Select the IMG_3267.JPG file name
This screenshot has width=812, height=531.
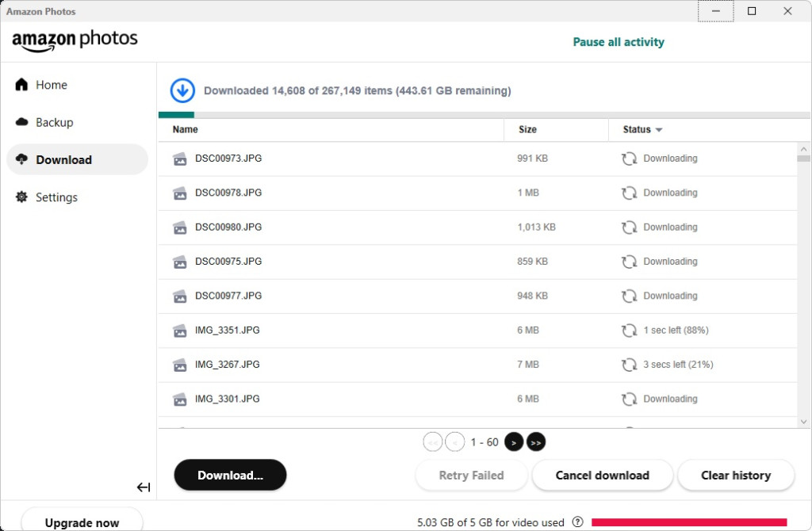pyautogui.click(x=228, y=365)
